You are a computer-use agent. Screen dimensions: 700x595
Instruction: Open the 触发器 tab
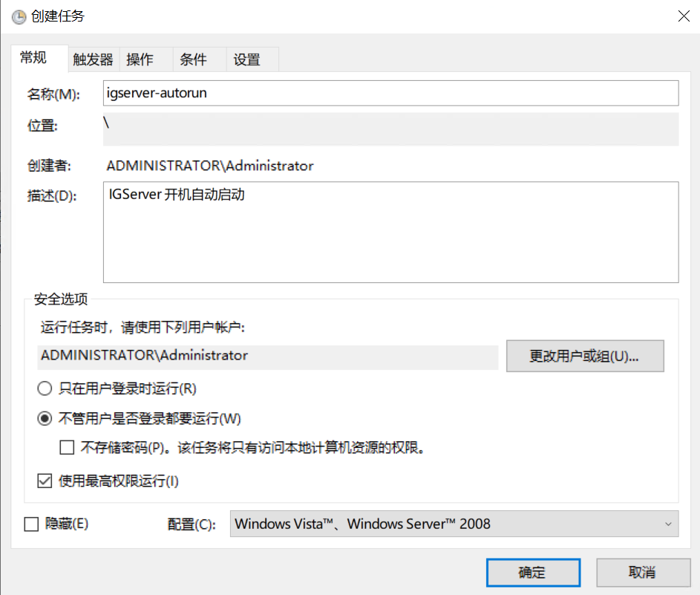pyautogui.click(x=94, y=59)
